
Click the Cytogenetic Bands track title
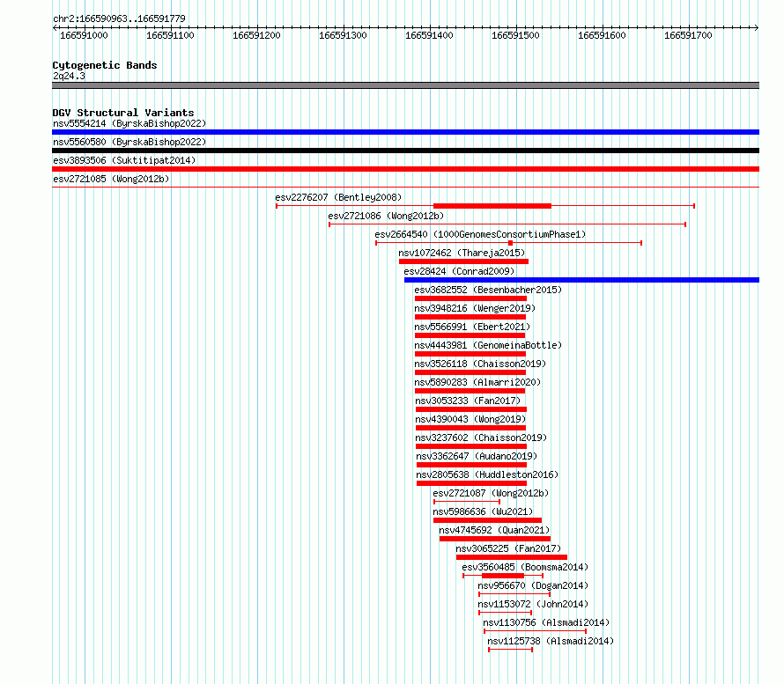(x=105, y=65)
